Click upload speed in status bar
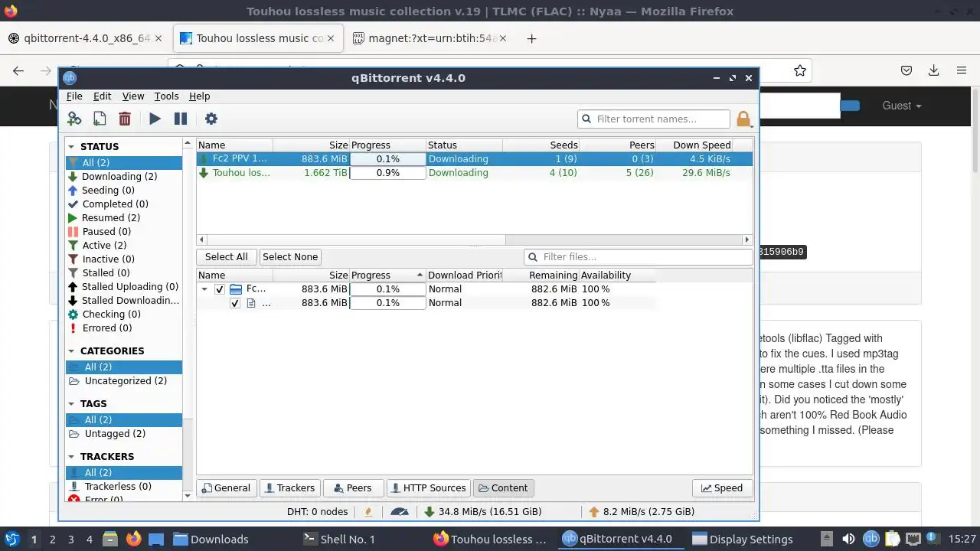The width and height of the screenshot is (980, 551). click(x=642, y=511)
